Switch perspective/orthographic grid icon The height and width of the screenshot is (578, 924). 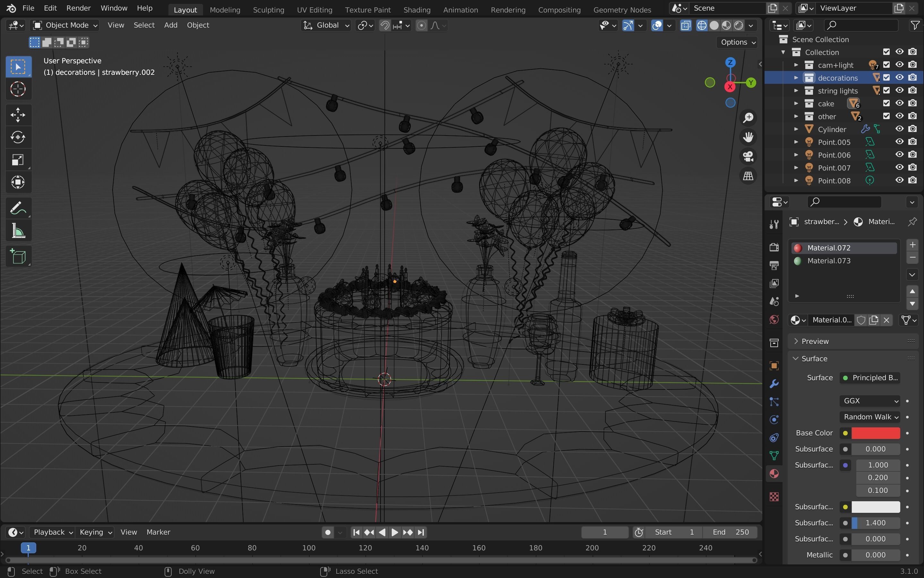748,176
